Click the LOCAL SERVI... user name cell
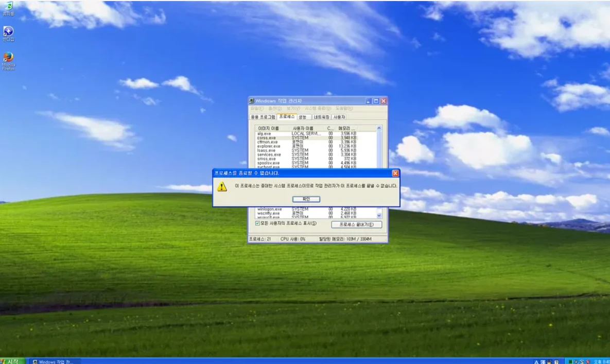Viewport: 610px width, 364px height. tap(306, 133)
